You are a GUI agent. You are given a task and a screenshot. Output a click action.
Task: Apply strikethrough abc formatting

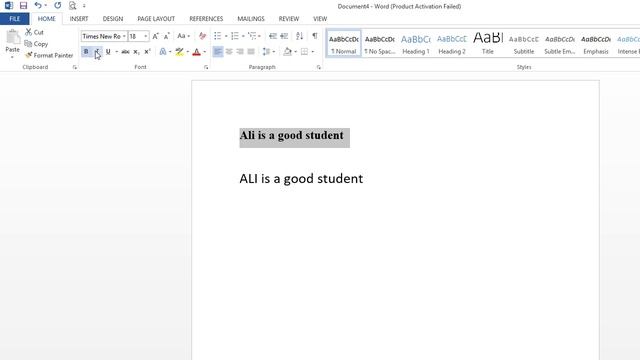coord(125,52)
